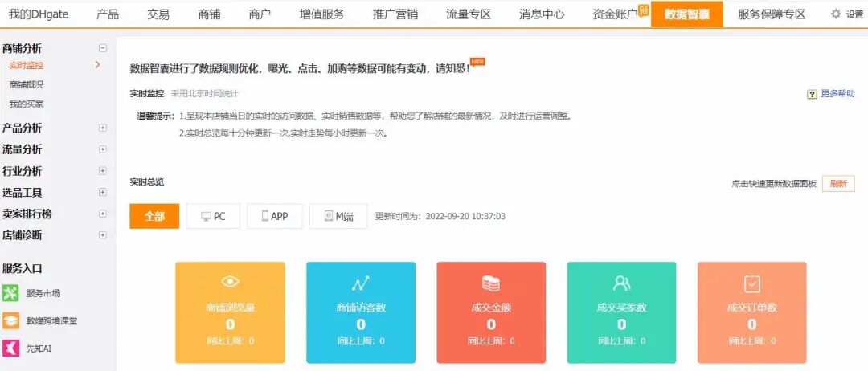Expand the 卖家排行榜 section
This screenshot has width=868, height=371.
point(102,214)
